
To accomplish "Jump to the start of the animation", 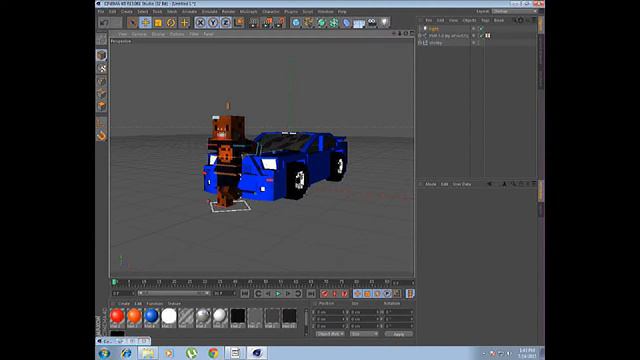I will click(x=244, y=293).
